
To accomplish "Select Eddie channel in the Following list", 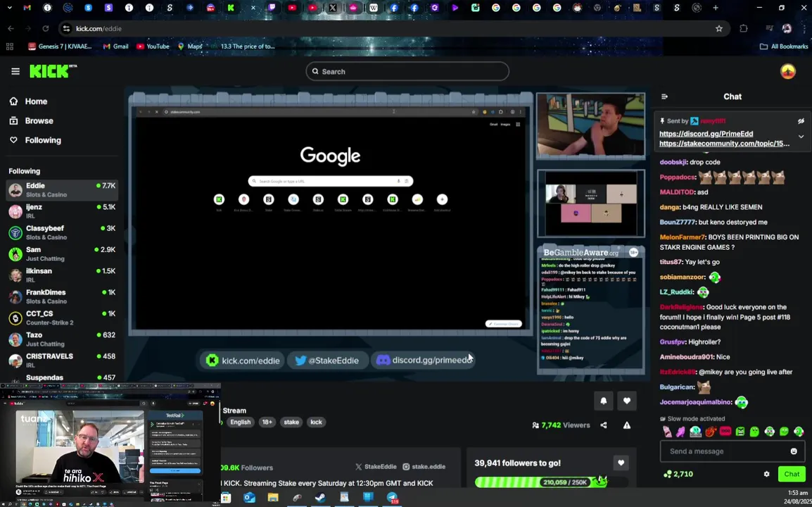I will point(62,189).
